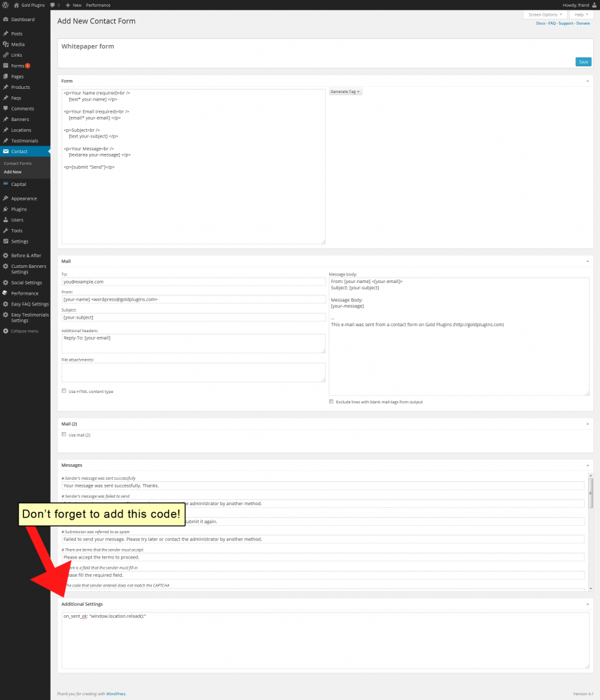Viewport: 600px width, 700px height.
Task: Click the Appearance paintbrush icon
Action: tap(7, 198)
